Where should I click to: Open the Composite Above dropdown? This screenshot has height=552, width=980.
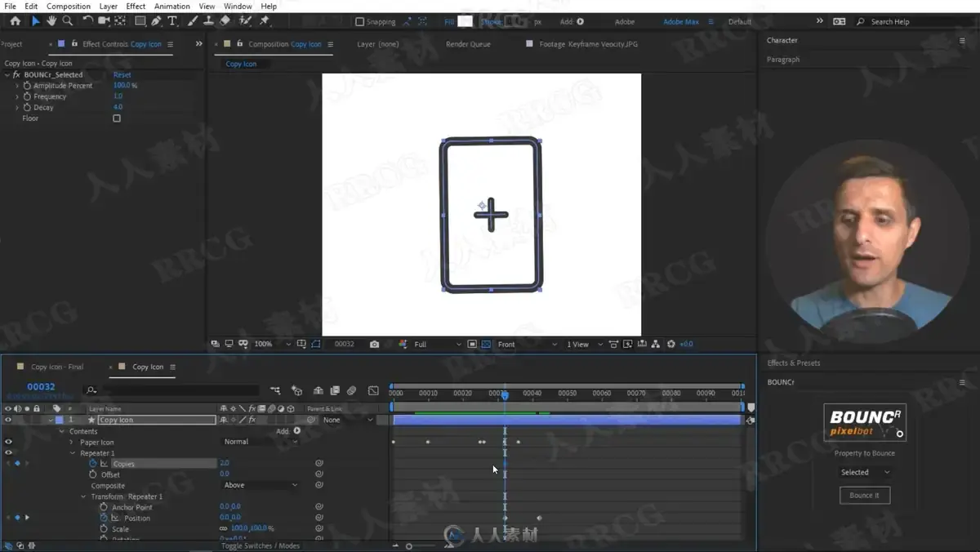(261, 485)
